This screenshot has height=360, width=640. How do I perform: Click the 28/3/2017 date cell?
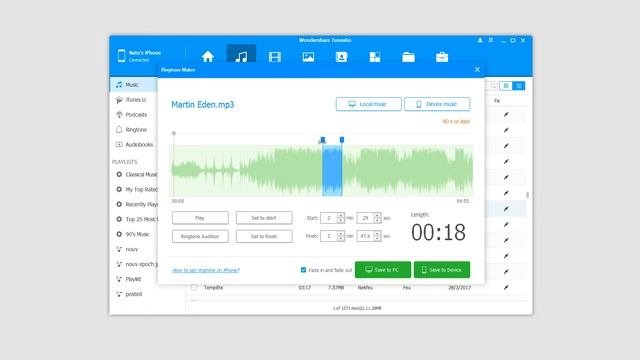coord(460,288)
